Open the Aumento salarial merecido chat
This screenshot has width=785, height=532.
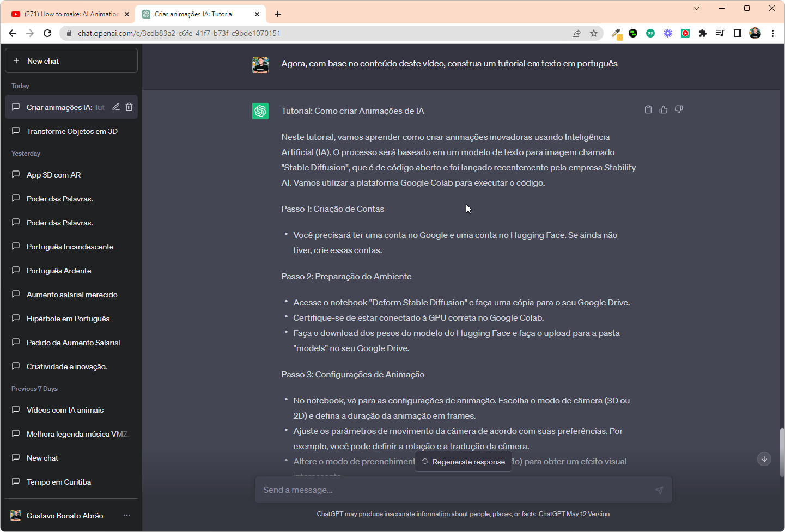(71, 295)
